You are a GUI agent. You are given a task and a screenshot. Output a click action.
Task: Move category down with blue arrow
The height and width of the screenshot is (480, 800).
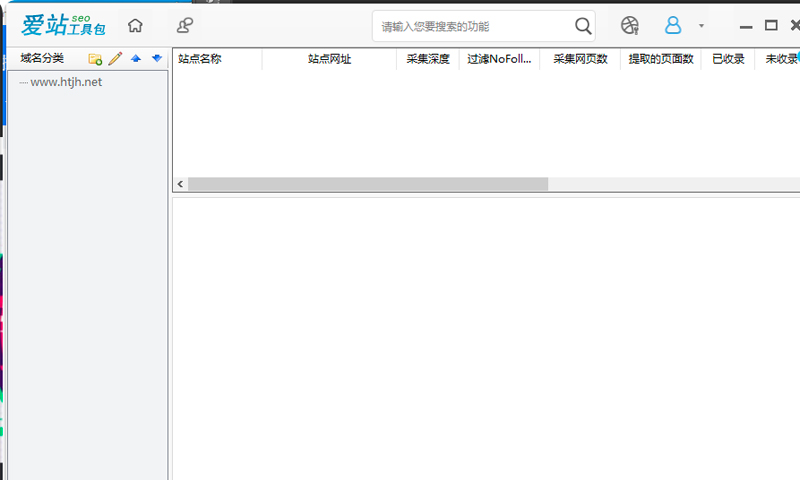pyautogui.click(x=157, y=59)
